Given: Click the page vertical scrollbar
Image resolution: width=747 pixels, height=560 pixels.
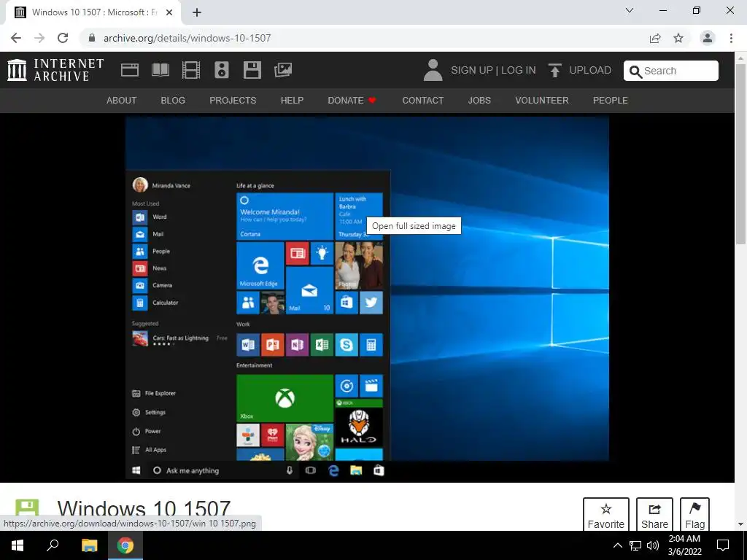Looking at the screenshot, I should point(740,156).
